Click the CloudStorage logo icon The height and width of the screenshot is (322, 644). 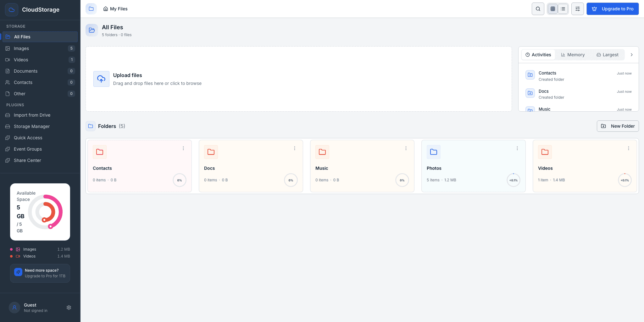pos(12,10)
